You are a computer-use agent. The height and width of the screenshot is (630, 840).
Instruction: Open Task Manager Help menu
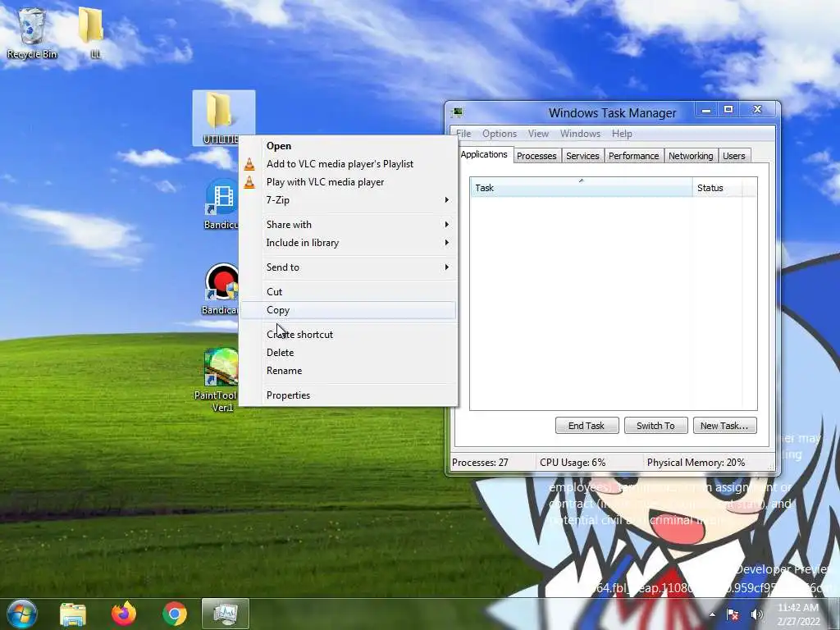(622, 134)
